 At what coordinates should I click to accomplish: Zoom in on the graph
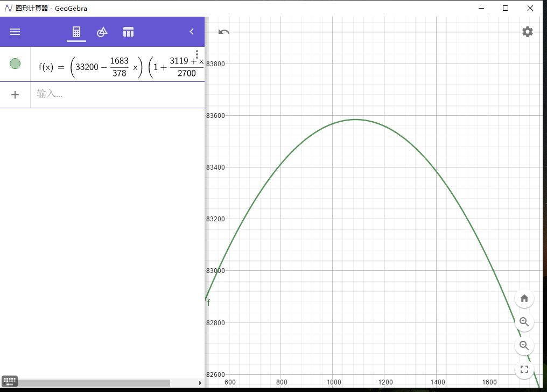pyautogui.click(x=524, y=322)
